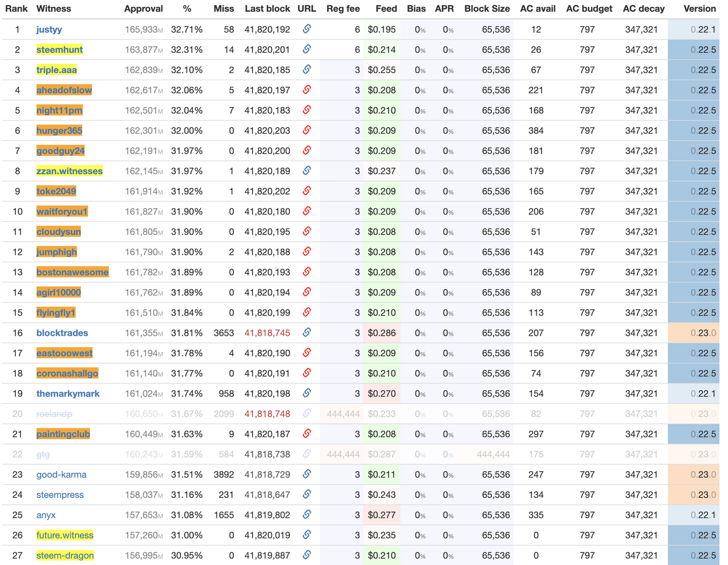The image size is (728, 565).
Task: Select steempress' last block 41,818,647
Action: pos(267,495)
